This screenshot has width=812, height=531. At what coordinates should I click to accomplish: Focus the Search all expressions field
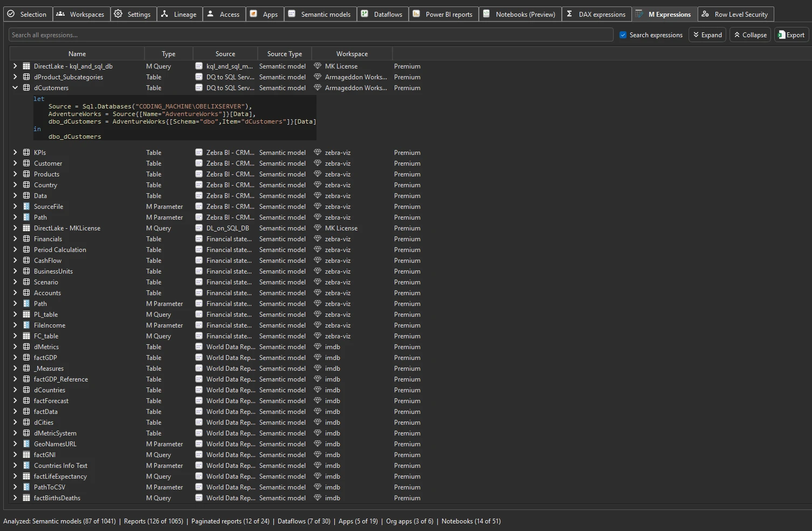point(311,35)
